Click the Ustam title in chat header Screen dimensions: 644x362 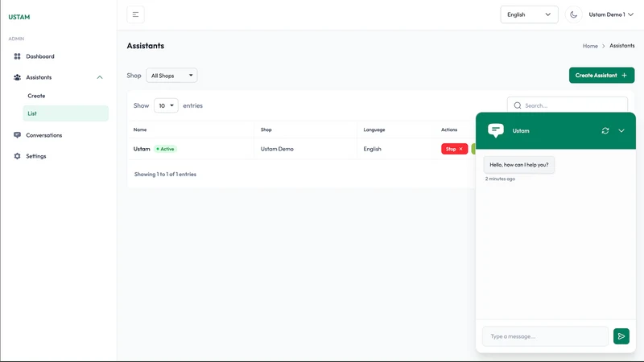point(521,130)
